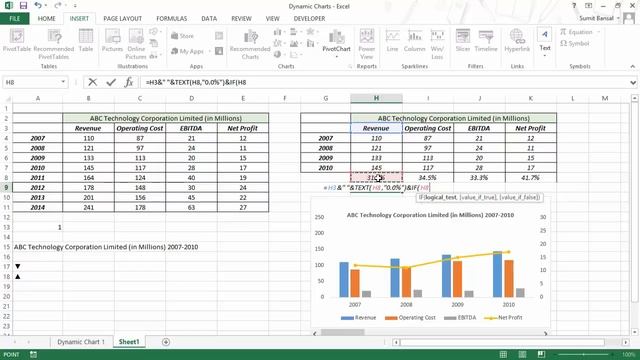Click the Undo arrow icon
The height and width of the screenshot is (360, 640).
(38, 6)
